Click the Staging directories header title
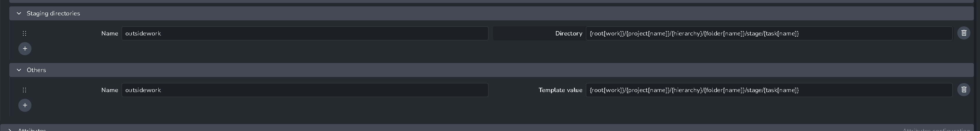Image resolution: width=980 pixels, height=131 pixels. coord(53,13)
